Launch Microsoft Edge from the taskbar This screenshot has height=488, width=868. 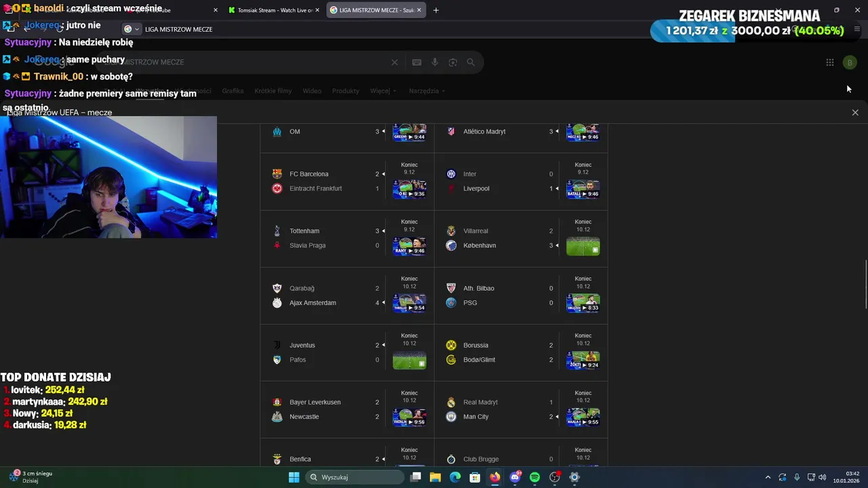[455, 477]
